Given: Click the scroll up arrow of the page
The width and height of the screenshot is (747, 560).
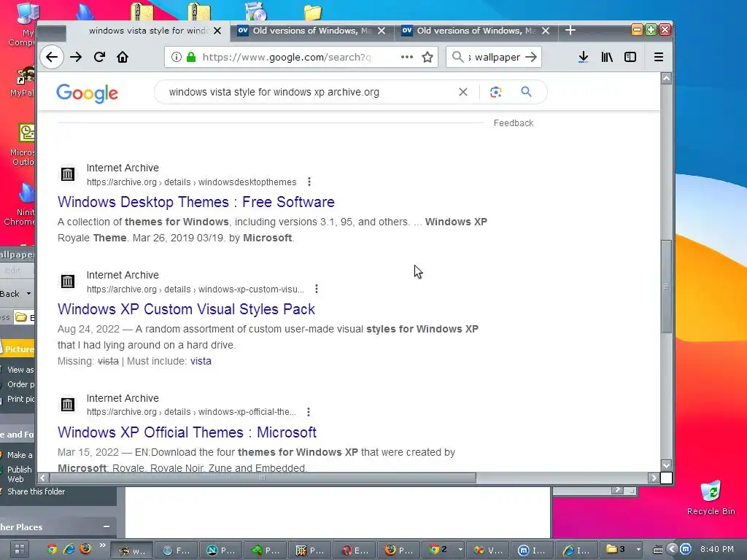Looking at the screenshot, I should click(x=666, y=79).
